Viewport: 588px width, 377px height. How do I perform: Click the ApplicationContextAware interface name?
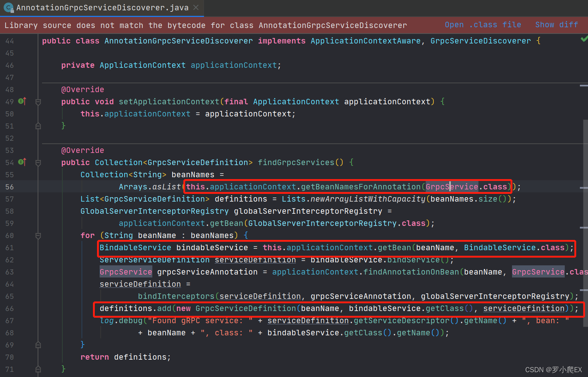click(365, 41)
